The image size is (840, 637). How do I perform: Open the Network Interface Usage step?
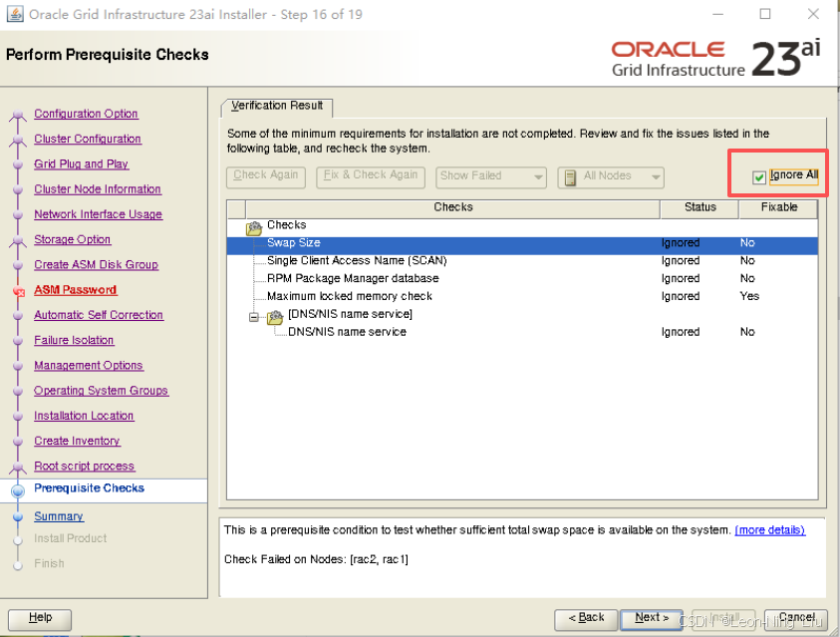[x=98, y=215]
